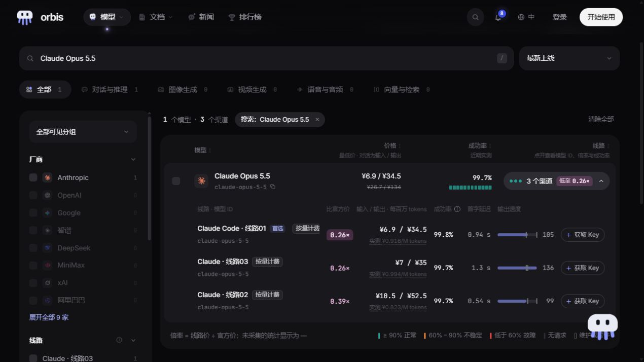The height and width of the screenshot is (362, 644).
Task: Click the 成功率 info icon in channel header
Action: (x=457, y=209)
